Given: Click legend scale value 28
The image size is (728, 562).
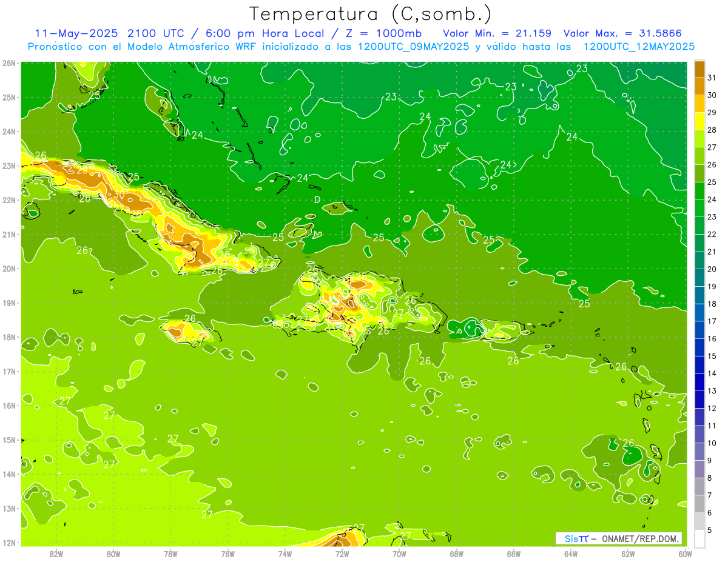Looking at the screenshot, I should (712, 130).
